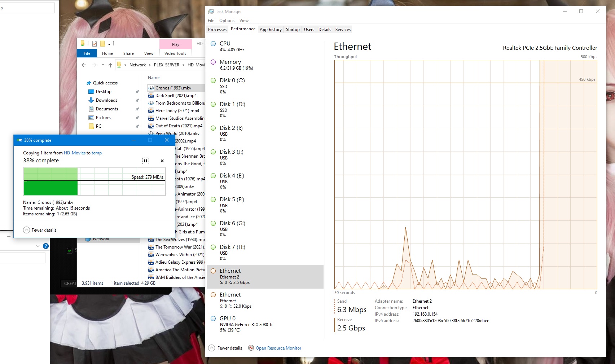Select Dark Spell (2021).mp4 in the file list
Screen dimensions: 615x364
[x=177, y=95]
